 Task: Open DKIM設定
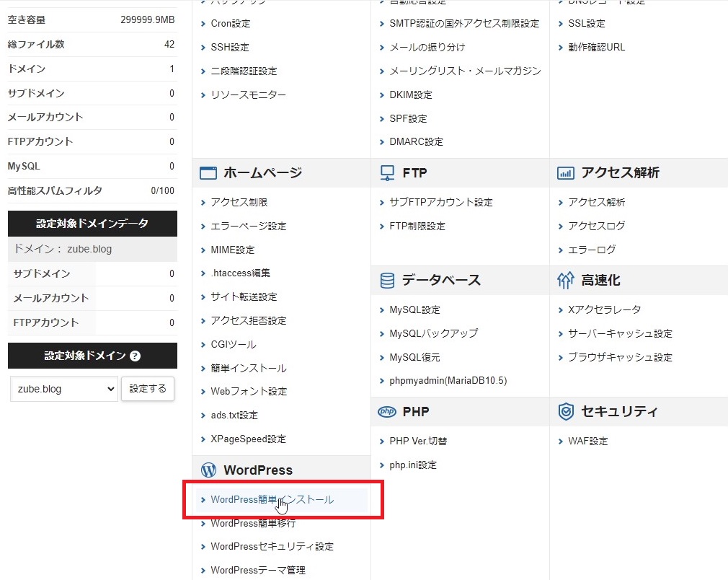coord(411,95)
